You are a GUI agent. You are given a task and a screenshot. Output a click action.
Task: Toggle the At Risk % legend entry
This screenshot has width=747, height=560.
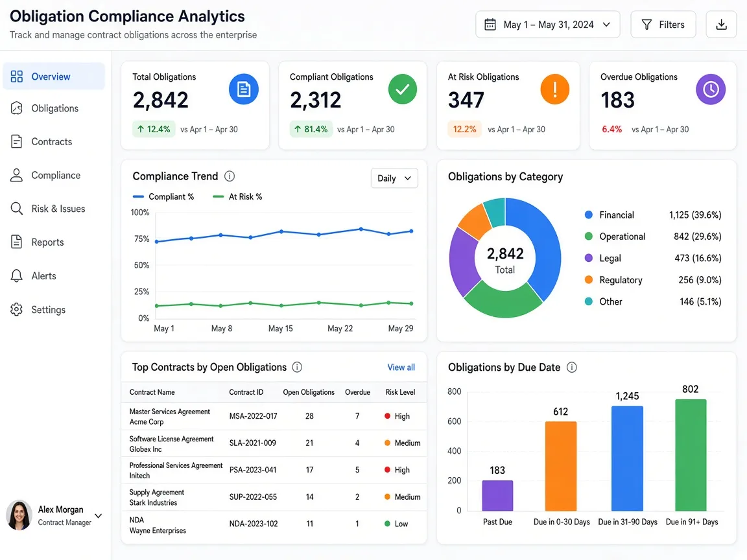pyautogui.click(x=237, y=196)
